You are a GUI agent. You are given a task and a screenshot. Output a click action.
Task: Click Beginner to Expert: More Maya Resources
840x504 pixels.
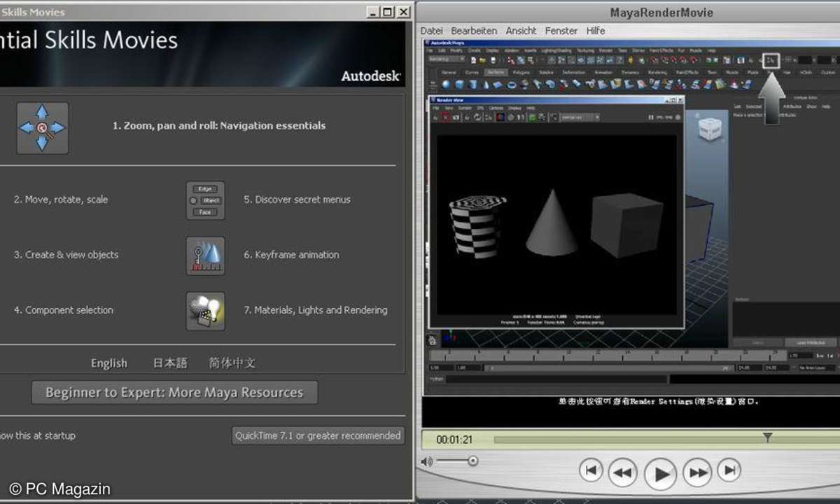pos(174,393)
